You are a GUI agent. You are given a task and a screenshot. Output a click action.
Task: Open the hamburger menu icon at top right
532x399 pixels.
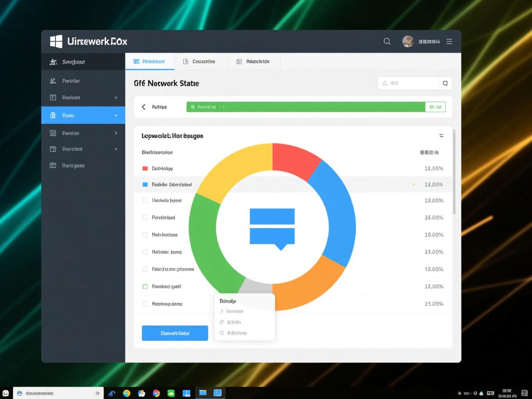(x=449, y=41)
